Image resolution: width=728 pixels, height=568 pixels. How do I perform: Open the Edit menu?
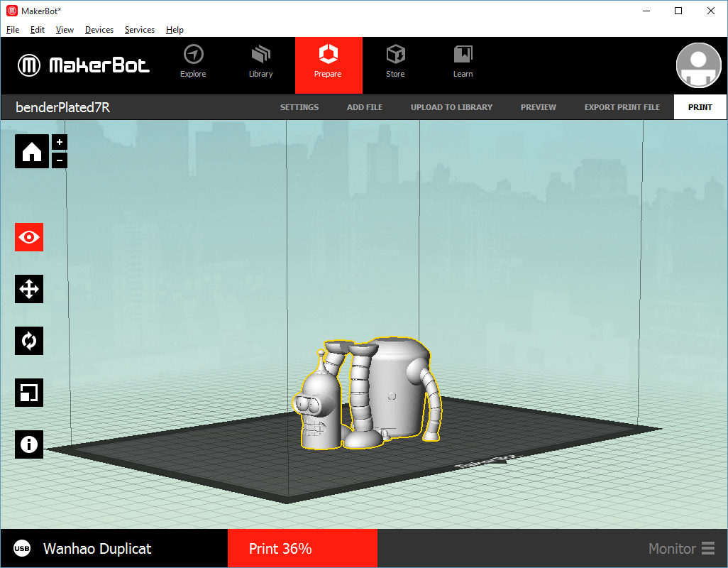[x=38, y=30]
